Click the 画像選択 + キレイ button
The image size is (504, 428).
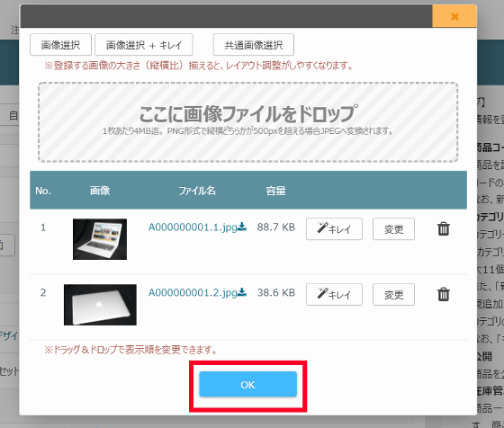(x=144, y=45)
